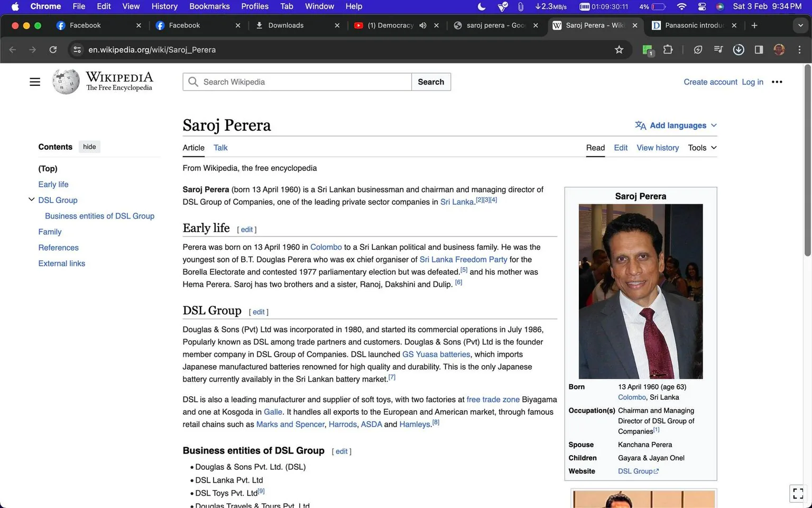This screenshot has width=812, height=508.
Task: Open the side panel icon in Chrome toolbar
Action: pyautogui.click(x=759, y=49)
